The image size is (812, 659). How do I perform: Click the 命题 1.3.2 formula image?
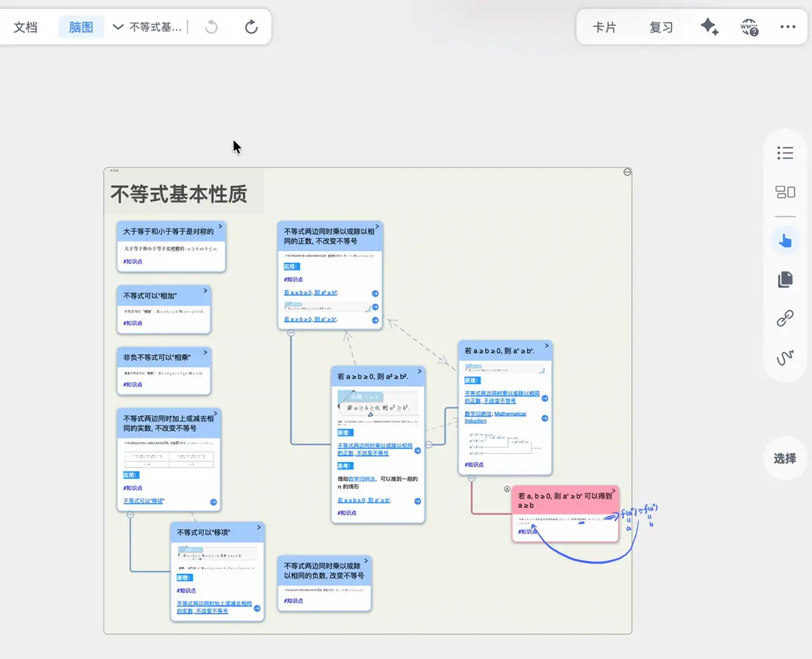pyautogui.click(x=378, y=404)
